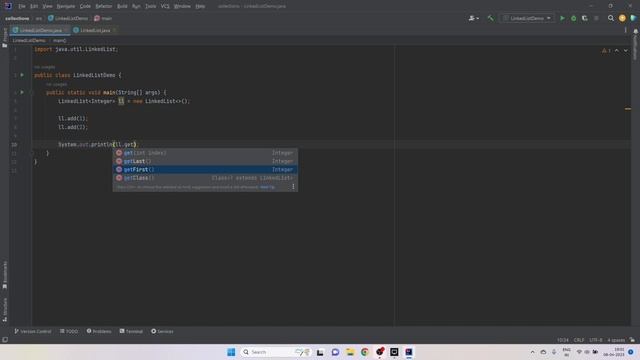
Task: Open completion popup options kebab menu
Action: [x=293, y=187]
